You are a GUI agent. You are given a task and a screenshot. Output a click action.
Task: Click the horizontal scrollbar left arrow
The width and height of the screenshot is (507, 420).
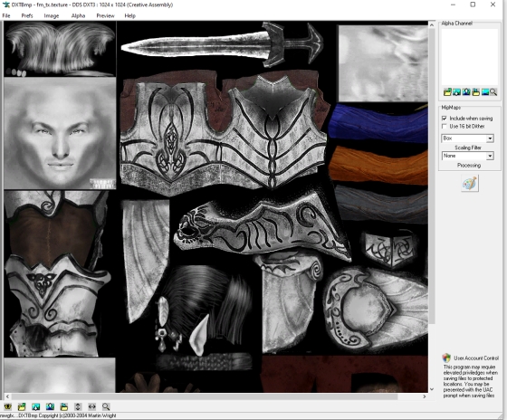(x=7, y=396)
